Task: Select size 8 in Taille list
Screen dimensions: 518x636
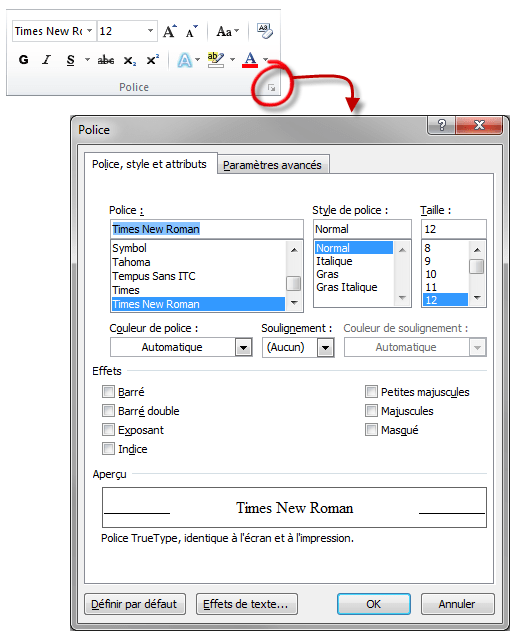Action: click(445, 248)
